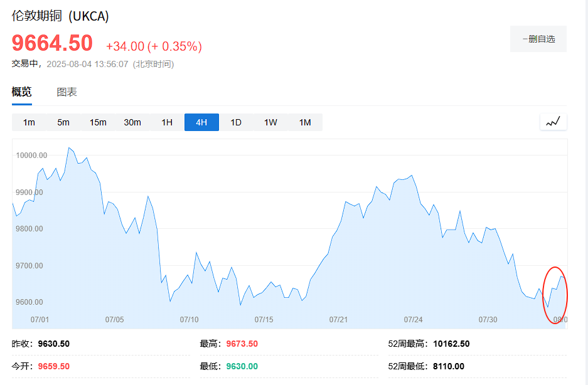Switch chart to 15m interval
The width and height of the screenshot is (588, 385).
click(x=98, y=122)
